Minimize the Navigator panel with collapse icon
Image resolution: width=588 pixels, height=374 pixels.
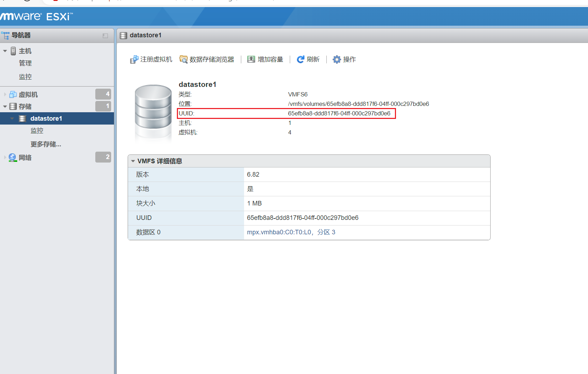click(105, 36)
